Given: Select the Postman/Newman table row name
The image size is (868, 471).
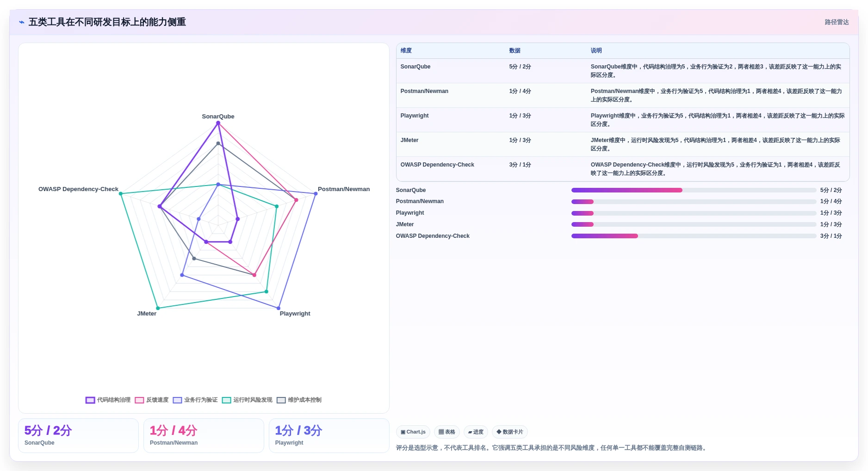Looking at the screenshot, I should coord(424,91).
